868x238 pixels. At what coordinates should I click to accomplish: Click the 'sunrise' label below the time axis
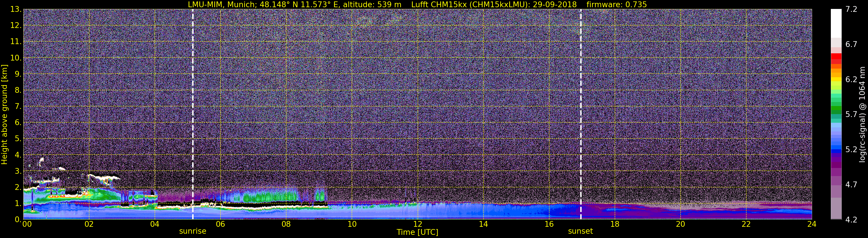point(192,231)
